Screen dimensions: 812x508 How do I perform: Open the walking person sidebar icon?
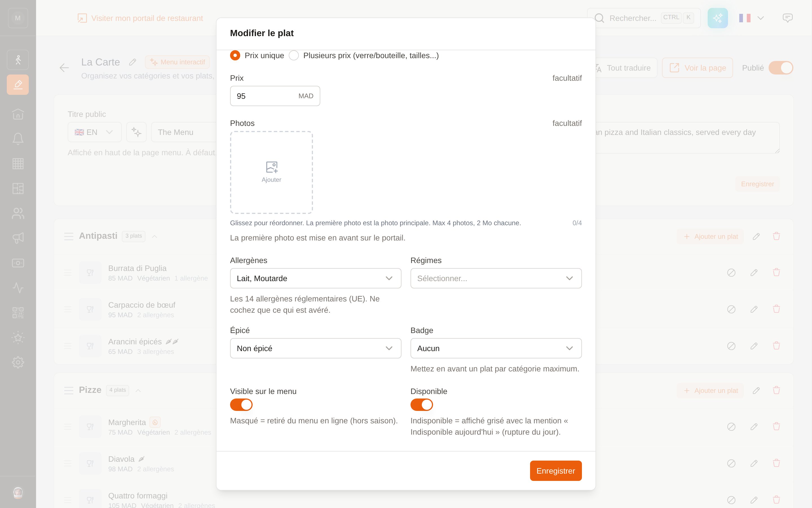(x=18, y=60)
